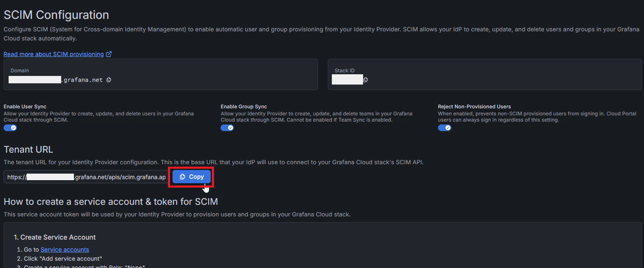Click the external link icon beside SCIM provisioning link
This screenshot has width=644, height=268.
(109, 54)
